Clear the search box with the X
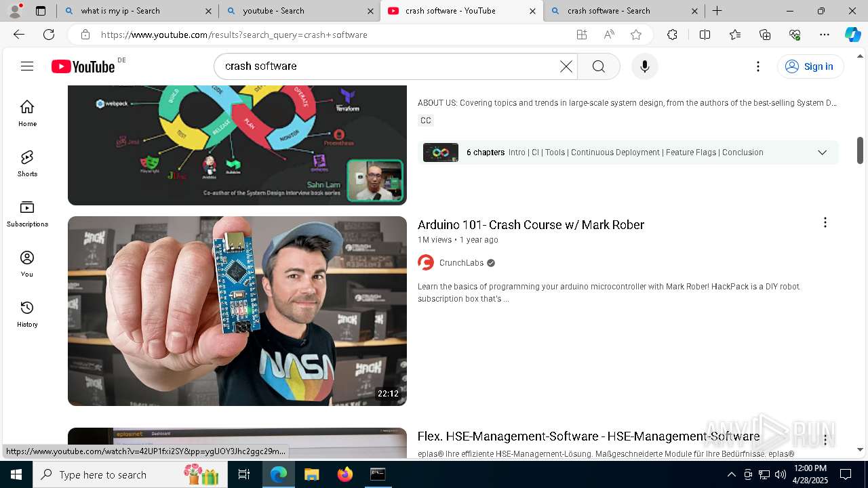 tap(566, 66)
